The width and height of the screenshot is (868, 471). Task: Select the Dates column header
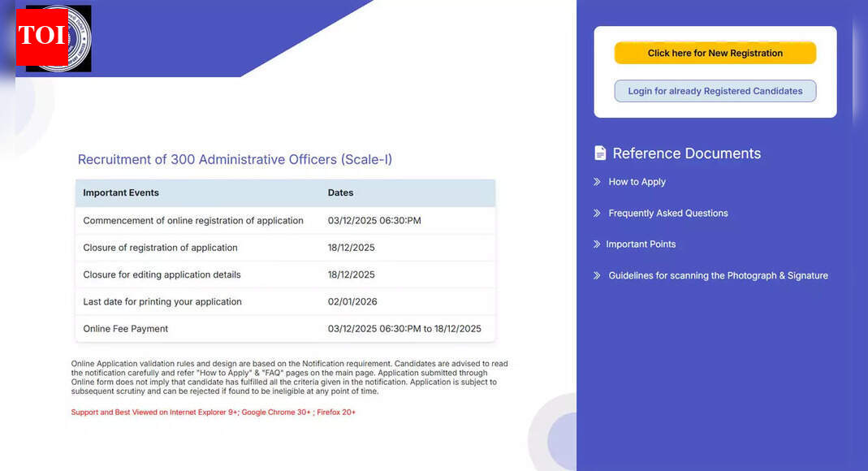point(340,192)
